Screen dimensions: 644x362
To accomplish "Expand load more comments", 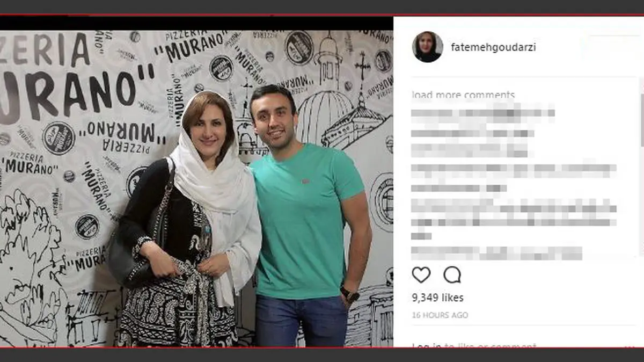I will click(463, 96).
